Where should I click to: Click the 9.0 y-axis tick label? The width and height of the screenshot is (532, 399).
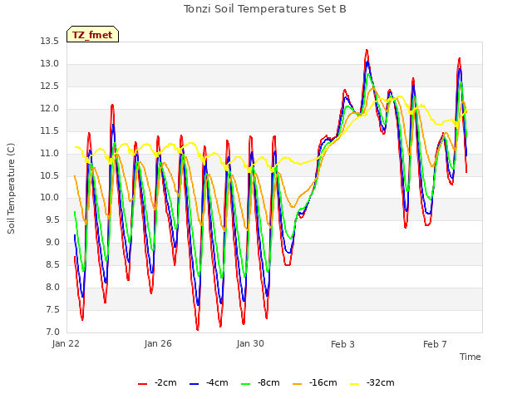pos(52,242)
